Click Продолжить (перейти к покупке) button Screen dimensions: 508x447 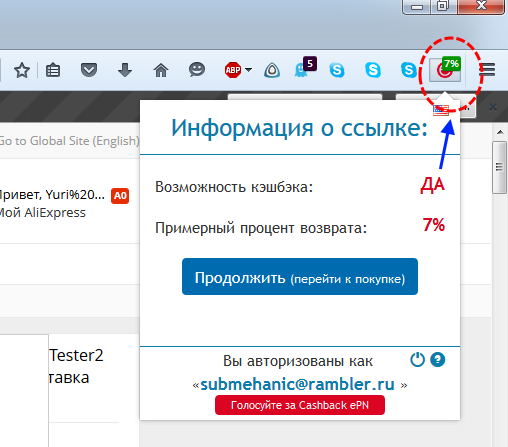tap(300, 276)
